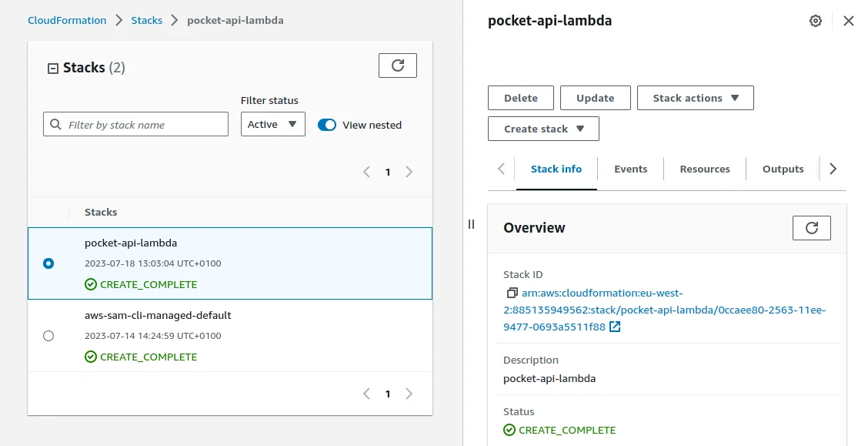Copy the Stack ID ARN
868x446 pixels.
pyautogui.click(x=512, y=293)
